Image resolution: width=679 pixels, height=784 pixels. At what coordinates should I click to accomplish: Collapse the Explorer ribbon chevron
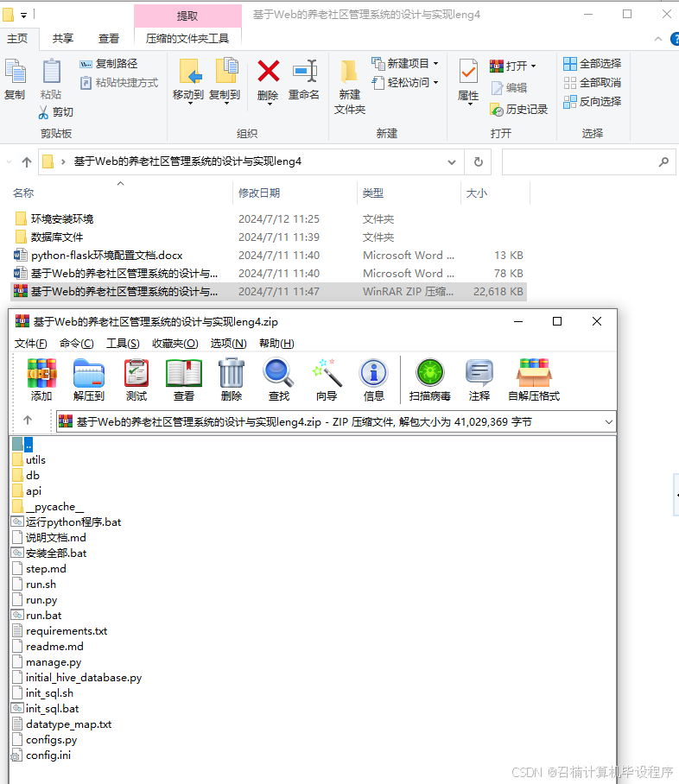(658, 39)
